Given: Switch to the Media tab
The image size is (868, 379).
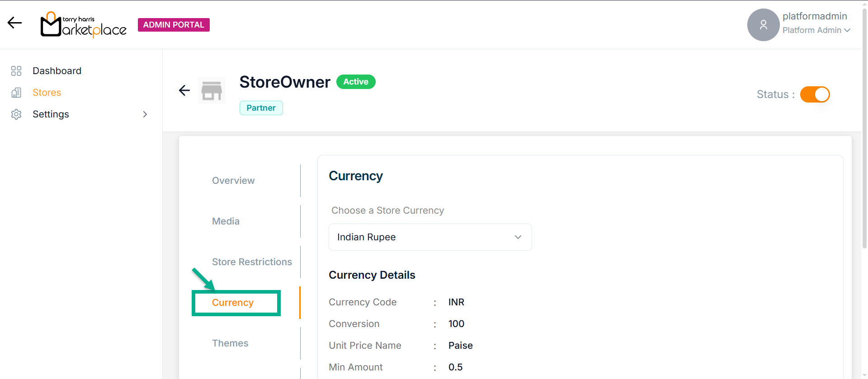Looking at the screenshot, I should 226,221.
